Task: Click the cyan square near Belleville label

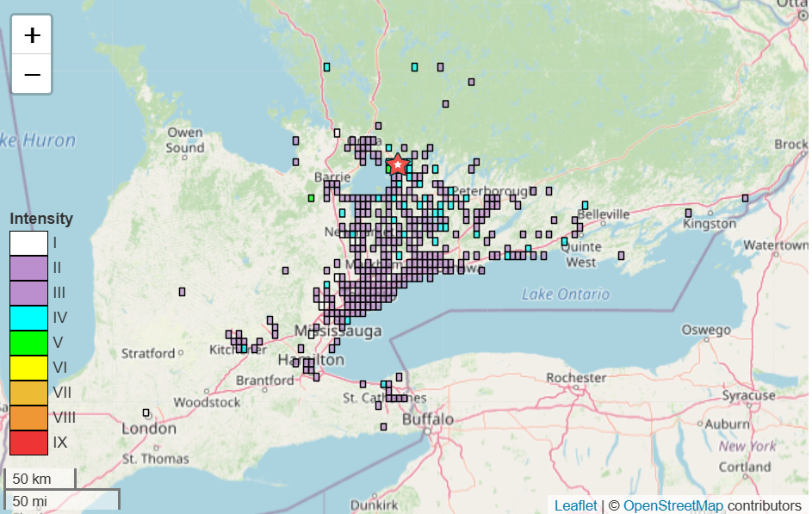Action: (585, 205)
